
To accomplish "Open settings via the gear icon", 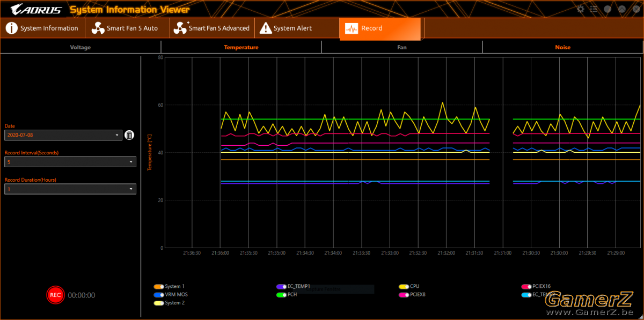I will [x=580, y=9].
